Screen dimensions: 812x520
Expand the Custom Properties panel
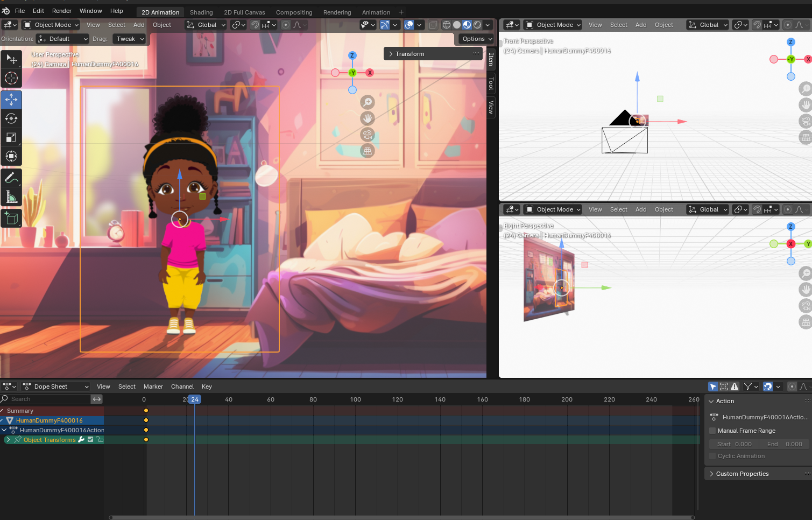(x=757, y=474)
